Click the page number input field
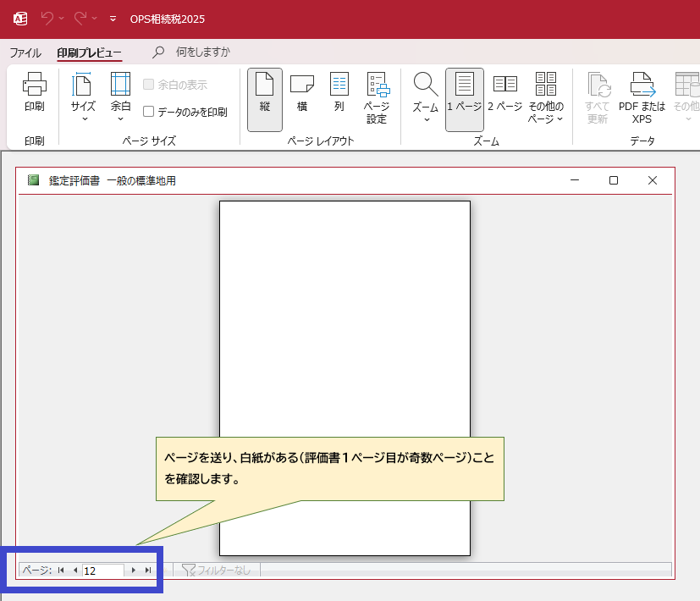Viewport: 700px width, 601px height. point(102,571)
